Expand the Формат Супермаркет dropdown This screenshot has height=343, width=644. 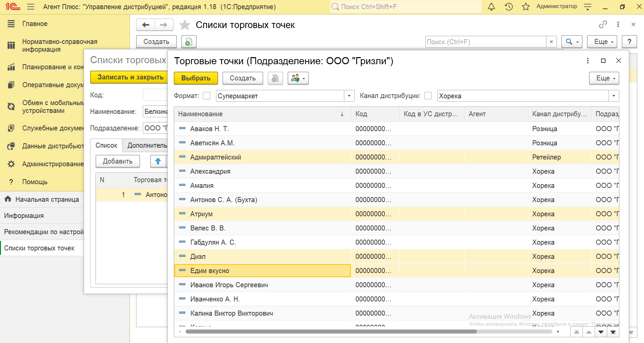tap(349, 96)
